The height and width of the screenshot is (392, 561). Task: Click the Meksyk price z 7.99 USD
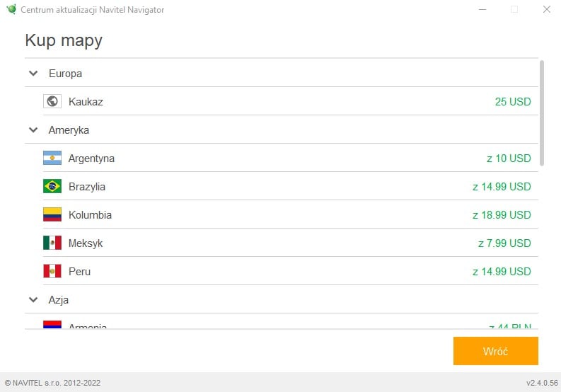504,243
